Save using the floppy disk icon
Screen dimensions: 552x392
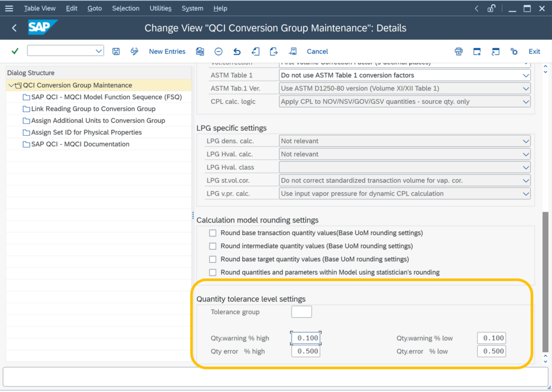116,51
